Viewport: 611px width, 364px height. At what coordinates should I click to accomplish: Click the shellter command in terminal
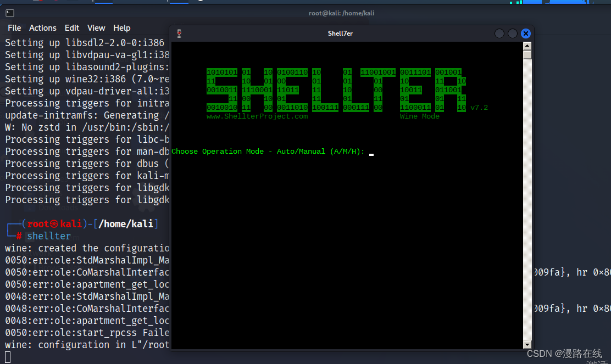click(49, 236)
